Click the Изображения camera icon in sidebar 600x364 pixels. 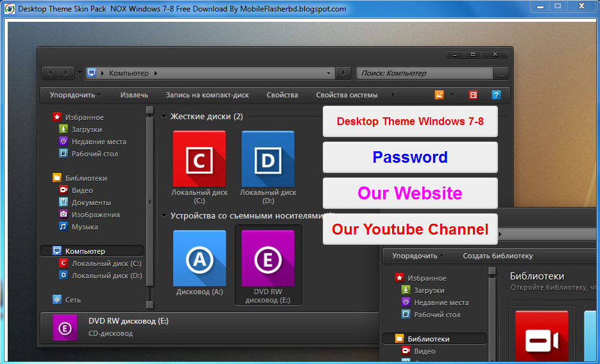point(63,214)
